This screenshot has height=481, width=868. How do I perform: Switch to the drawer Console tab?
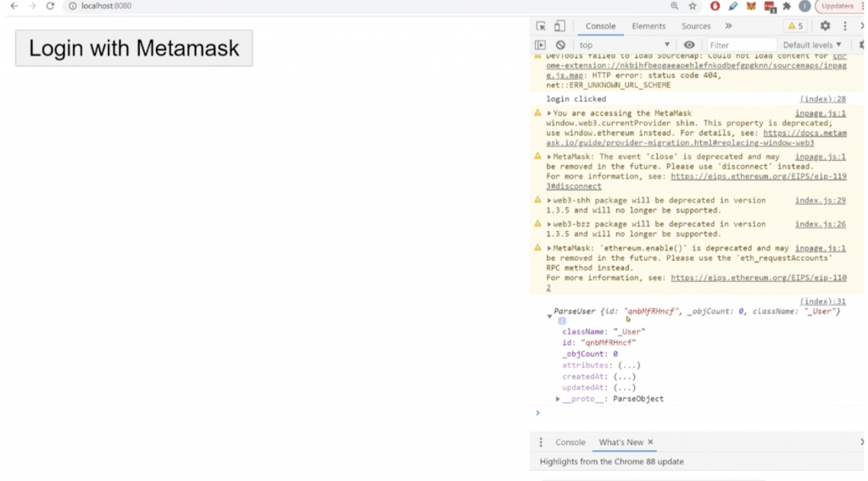(570, 442)
